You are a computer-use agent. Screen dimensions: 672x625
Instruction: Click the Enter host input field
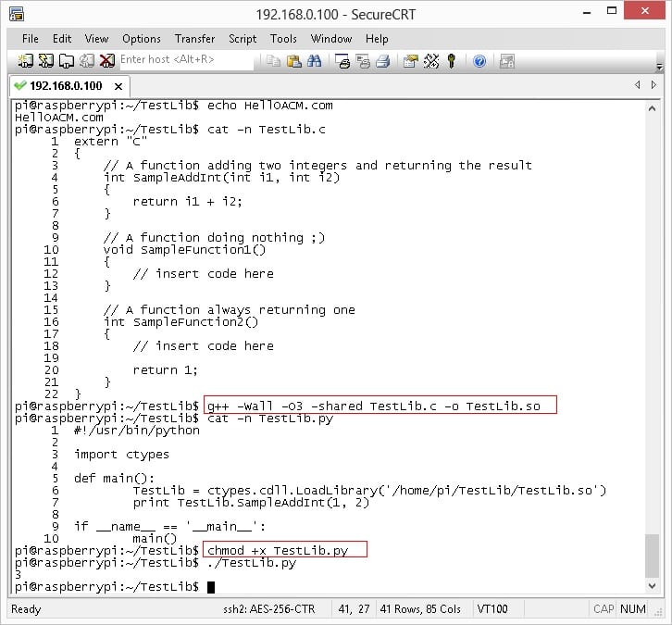point(186,59)
